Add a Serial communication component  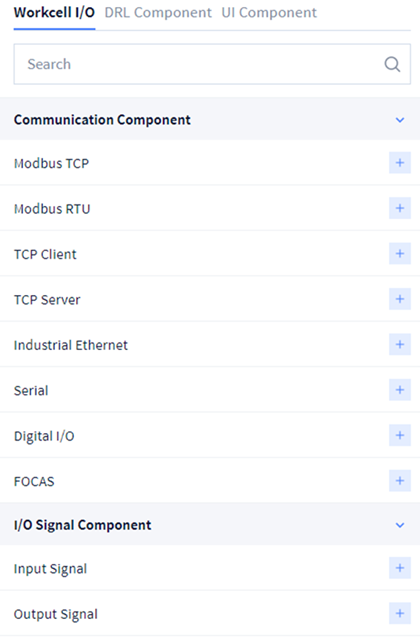pyautogui.click(x=399, y=390)
